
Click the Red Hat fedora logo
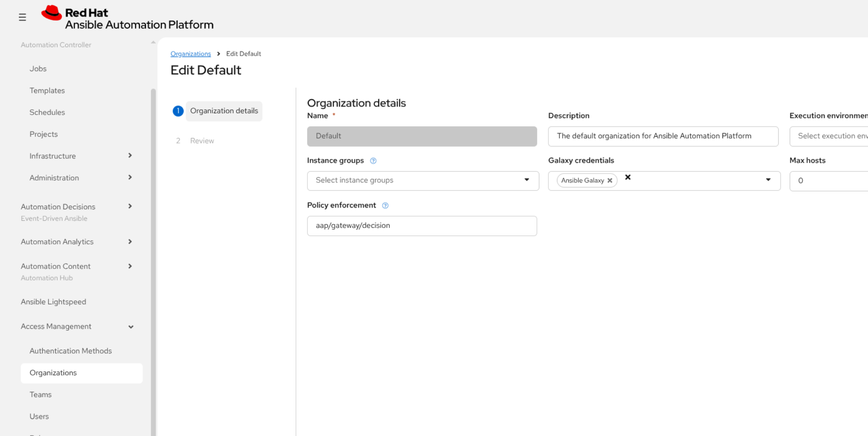tap(52, 13)
